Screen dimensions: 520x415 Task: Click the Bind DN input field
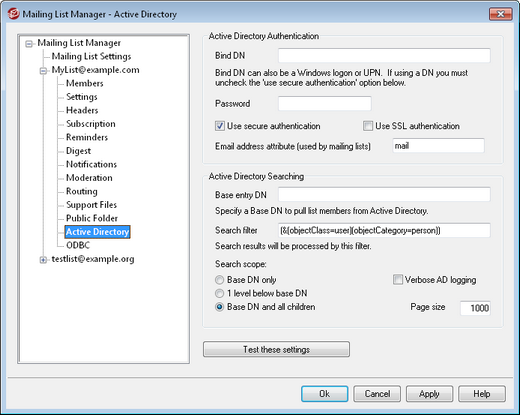pos(384,56)
